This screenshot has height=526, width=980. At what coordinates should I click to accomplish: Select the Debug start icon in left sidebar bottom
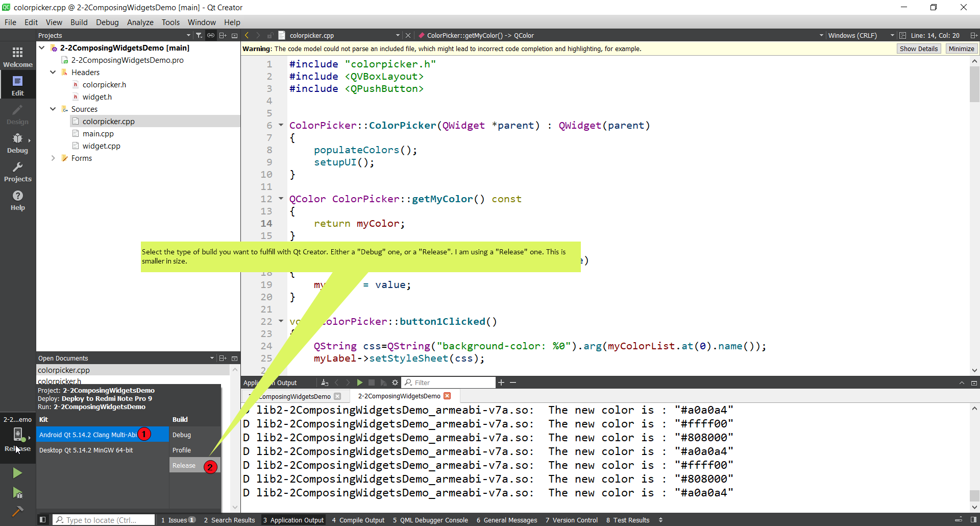click(17, 493)
